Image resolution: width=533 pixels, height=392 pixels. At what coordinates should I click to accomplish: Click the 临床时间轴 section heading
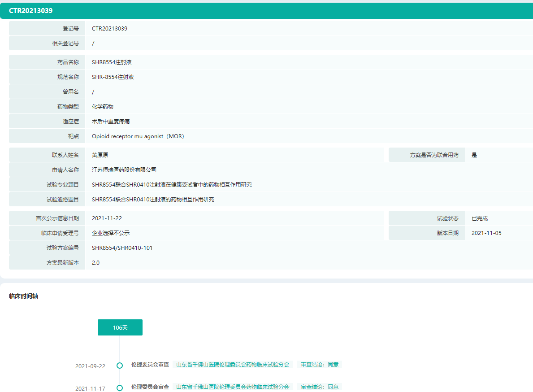coord(24,296)
